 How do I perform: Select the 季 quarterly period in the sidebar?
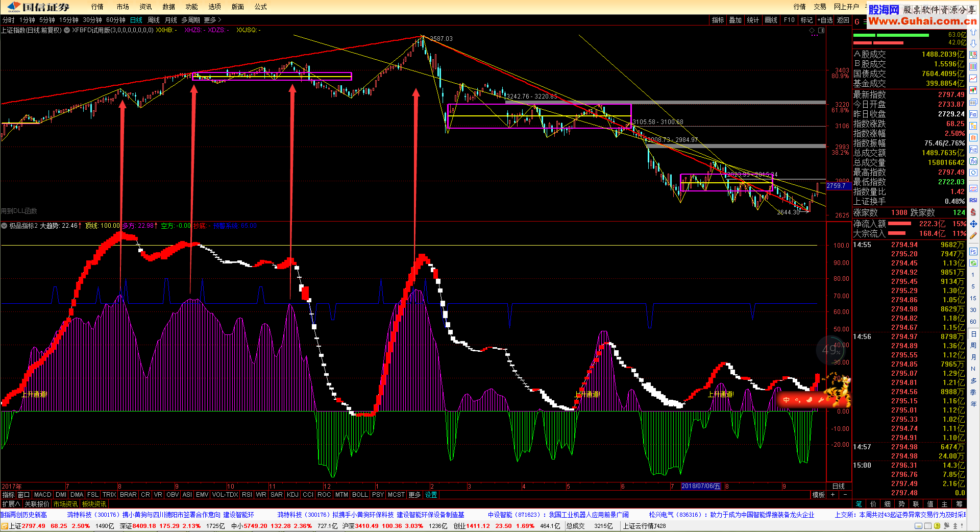point(973,393)
